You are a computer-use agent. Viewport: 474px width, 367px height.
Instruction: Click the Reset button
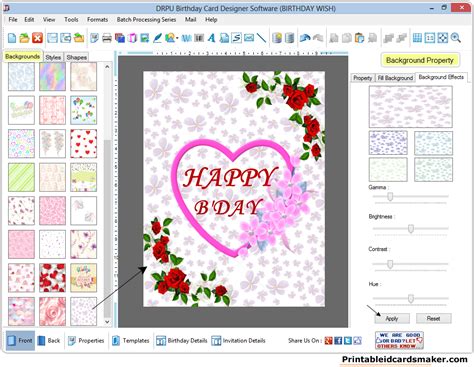433,318
